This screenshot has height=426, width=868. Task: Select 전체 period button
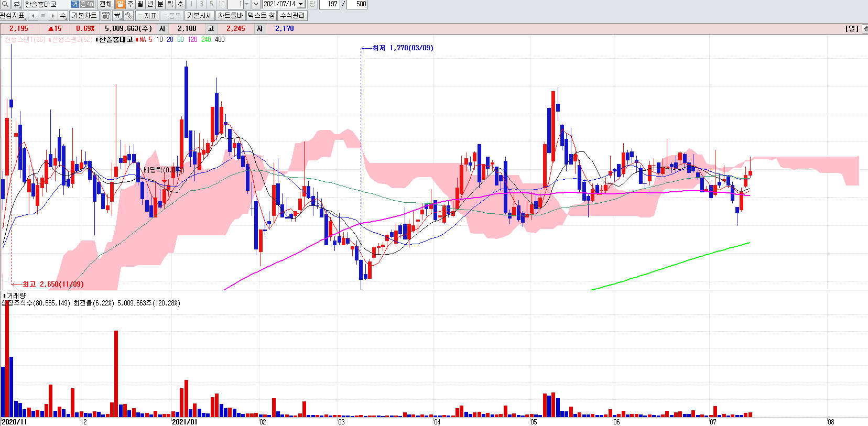click(105, 4)
